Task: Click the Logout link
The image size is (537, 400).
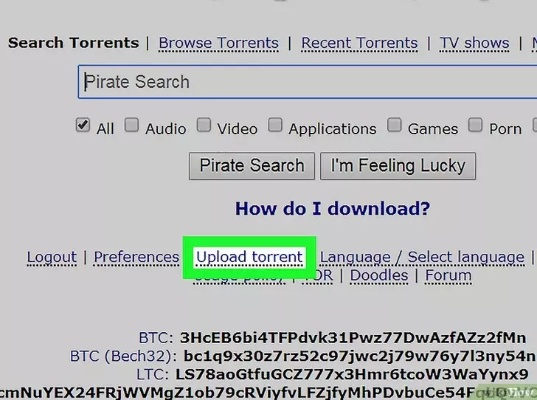Action: point(52,257)
